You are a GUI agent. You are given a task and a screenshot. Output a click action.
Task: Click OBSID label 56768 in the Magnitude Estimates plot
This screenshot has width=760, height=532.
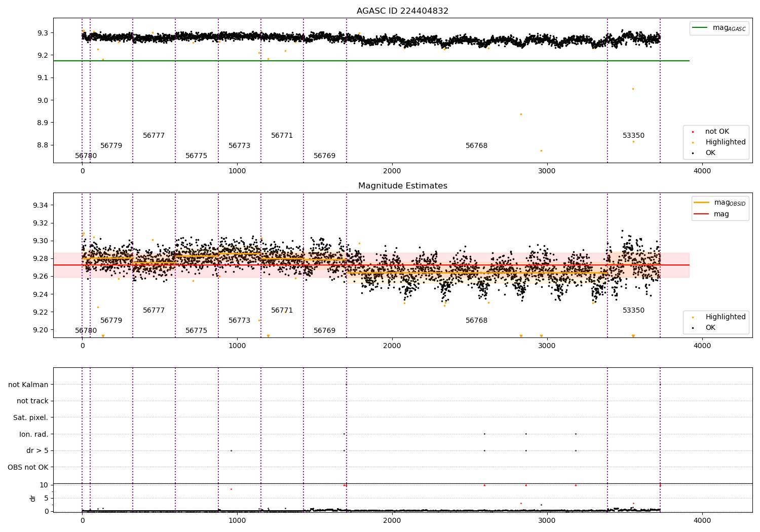(476, 320)
